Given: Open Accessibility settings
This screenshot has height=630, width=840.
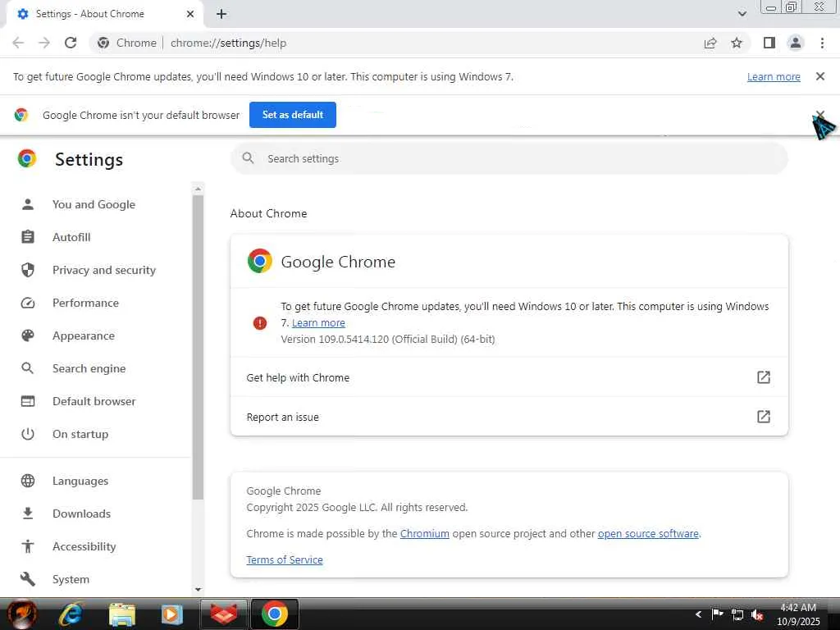Looking at the screenshot, I should tap(84, 546).
